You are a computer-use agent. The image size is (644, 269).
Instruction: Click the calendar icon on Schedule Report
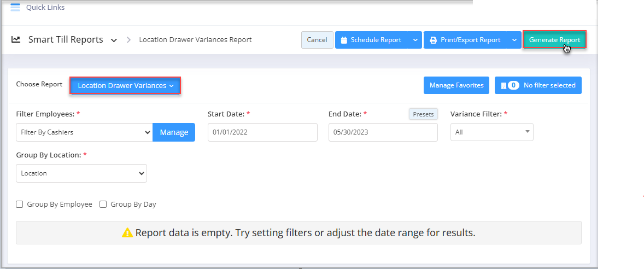[344, 40]
